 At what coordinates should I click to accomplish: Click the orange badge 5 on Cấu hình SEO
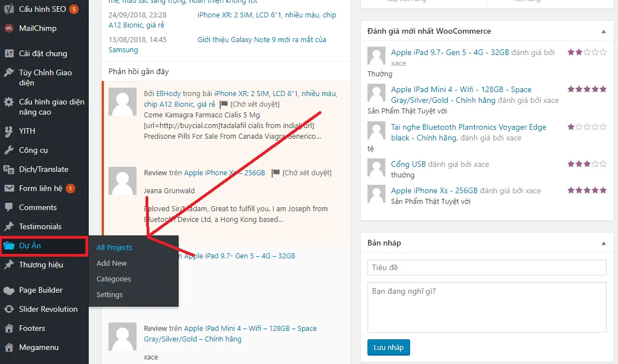point(74,9)
